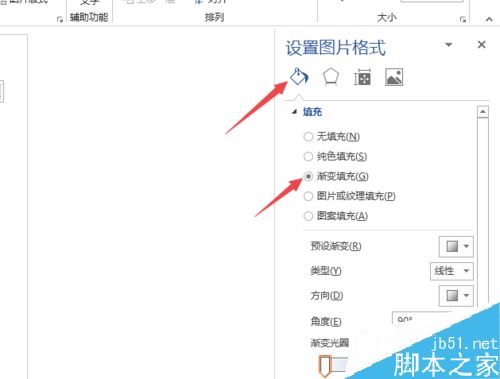This screenshot has height=379, width=500.
Task: Click the 辅助功能 ribbon group label
Action: coord(89,17)
